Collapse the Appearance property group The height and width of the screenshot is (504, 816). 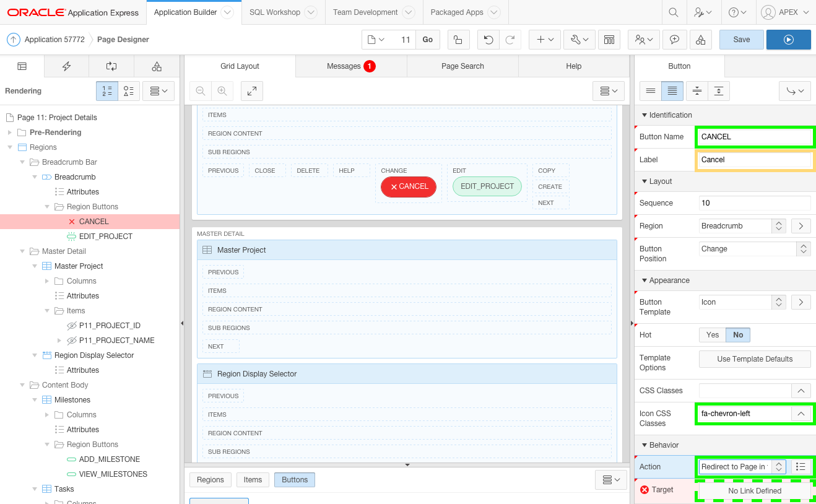tap(645, 280)
